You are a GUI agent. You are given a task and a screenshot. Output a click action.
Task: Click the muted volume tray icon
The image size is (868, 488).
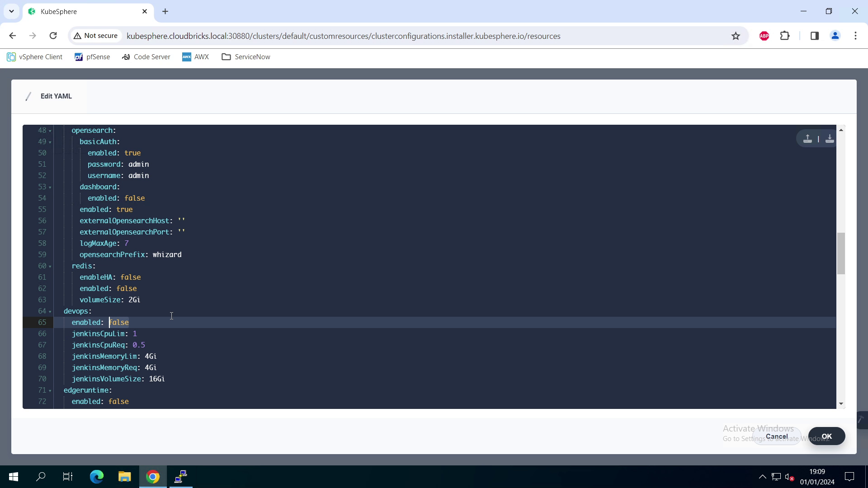(x=789, y=477)
